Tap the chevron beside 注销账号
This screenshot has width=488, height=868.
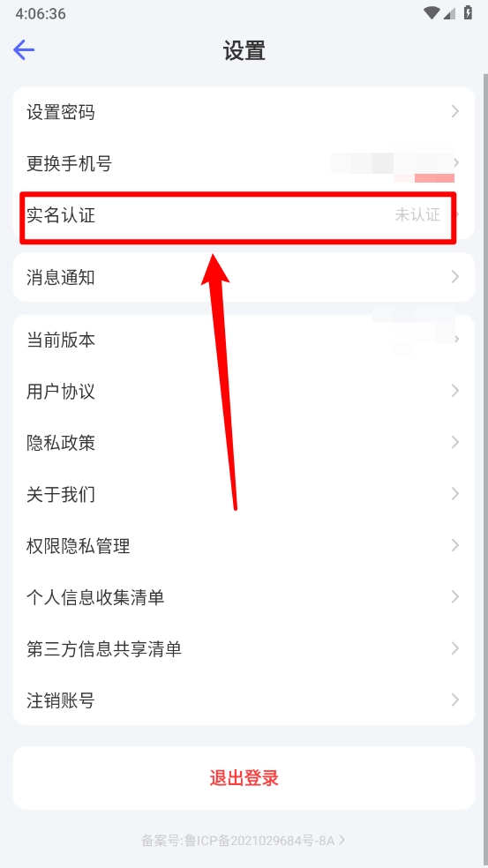[x=455, y=700]
